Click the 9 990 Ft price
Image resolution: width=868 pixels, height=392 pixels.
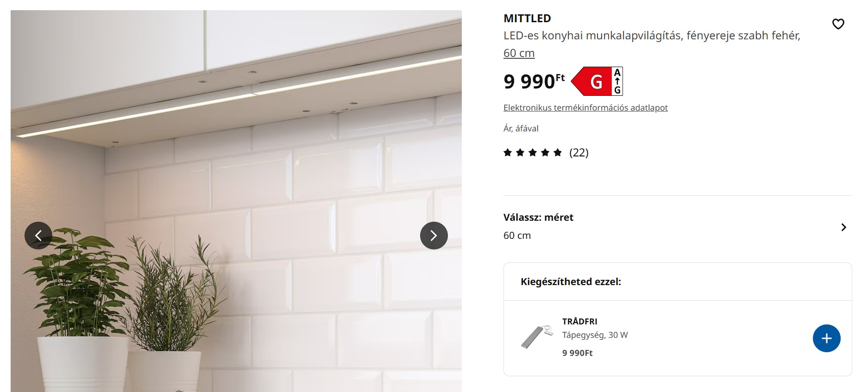(534, 81)
